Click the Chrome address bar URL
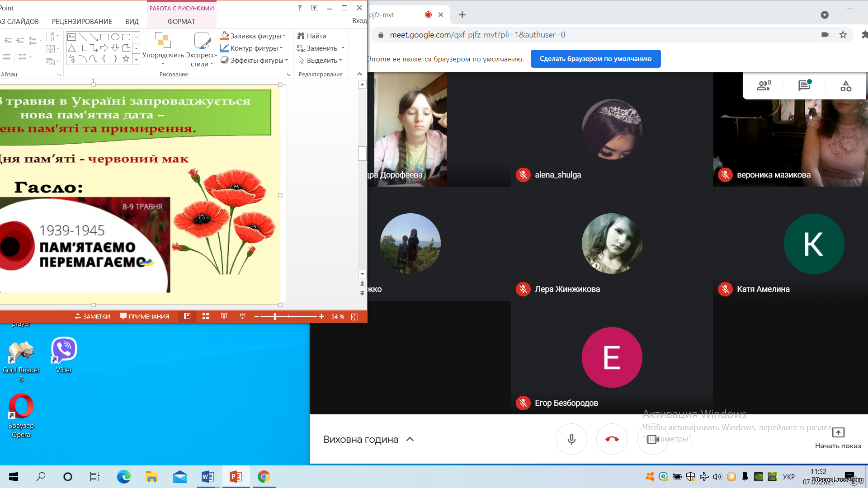Viewport: 868px width, 488px height. (x=477, y=35)
